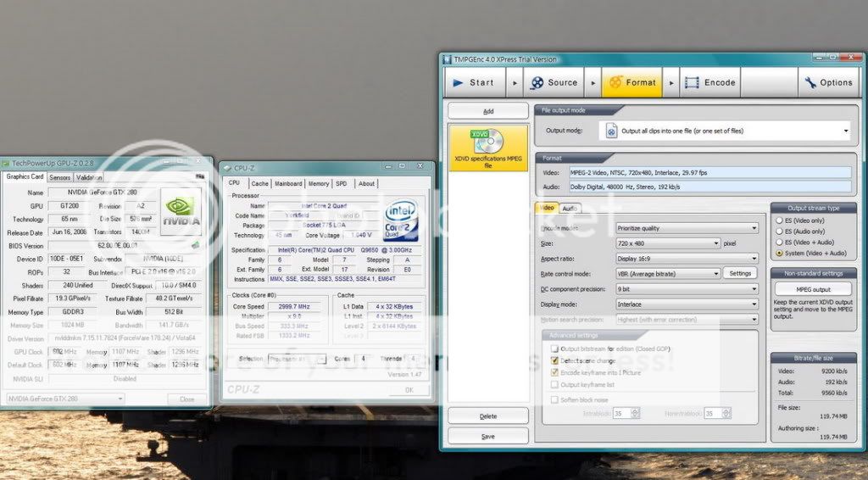Select System (Video + Audio) stream type
The width and height of the screenshot is (868, 480).
click(x=780, y=253)
